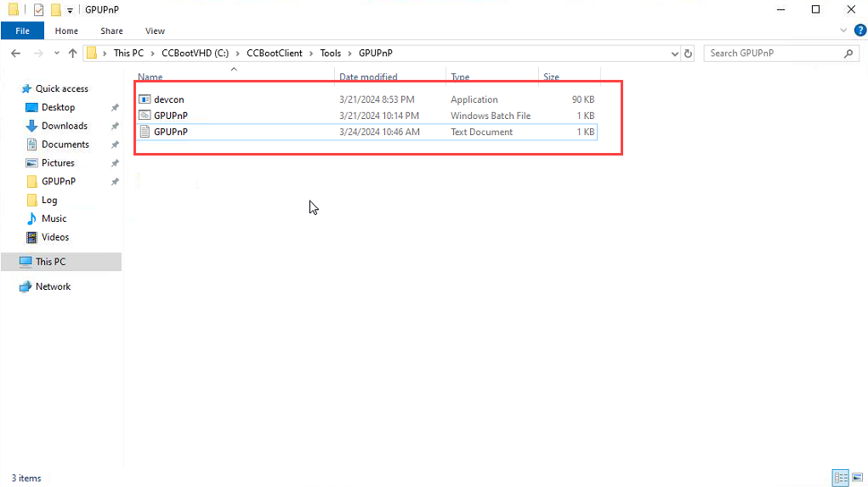
Task: Click the CCBootClient breadcrumb link
Action: point(274,54)
